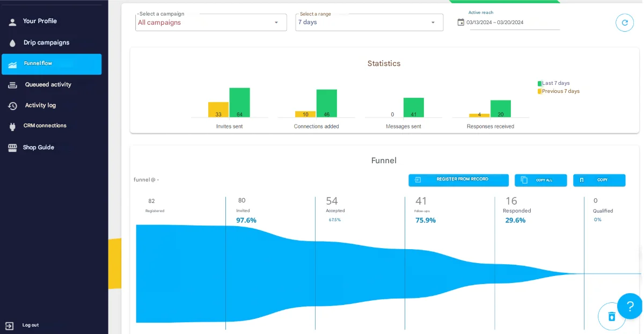Screen dimensions: 644x334
Task: Click the Copy All button
Action: [540, 180]
